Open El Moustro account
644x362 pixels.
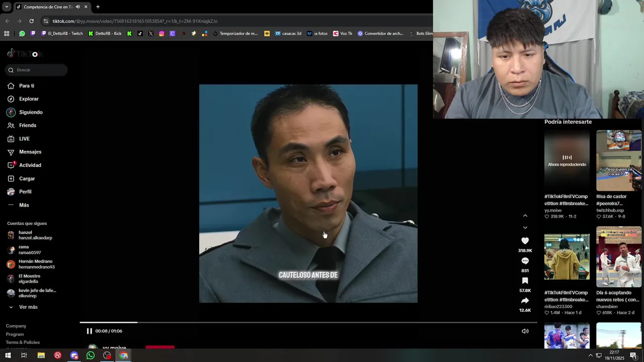[23, 279]
